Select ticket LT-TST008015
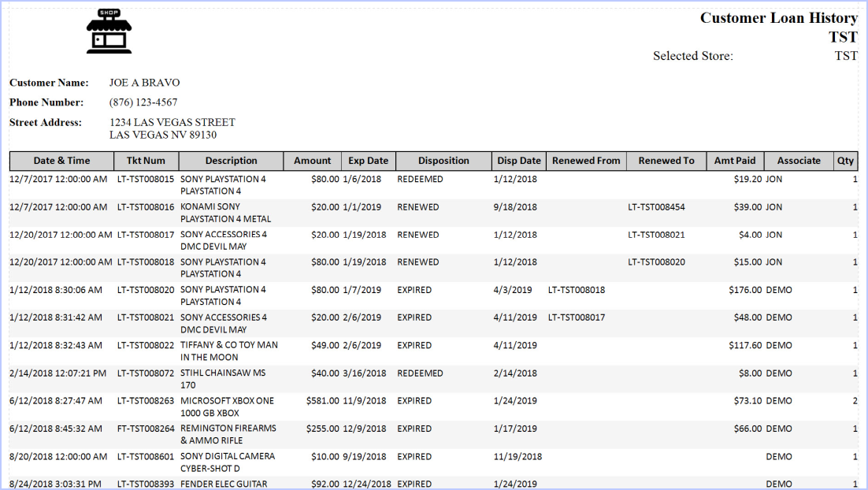Viewport: 868px width, 490px height. point(146,180)
